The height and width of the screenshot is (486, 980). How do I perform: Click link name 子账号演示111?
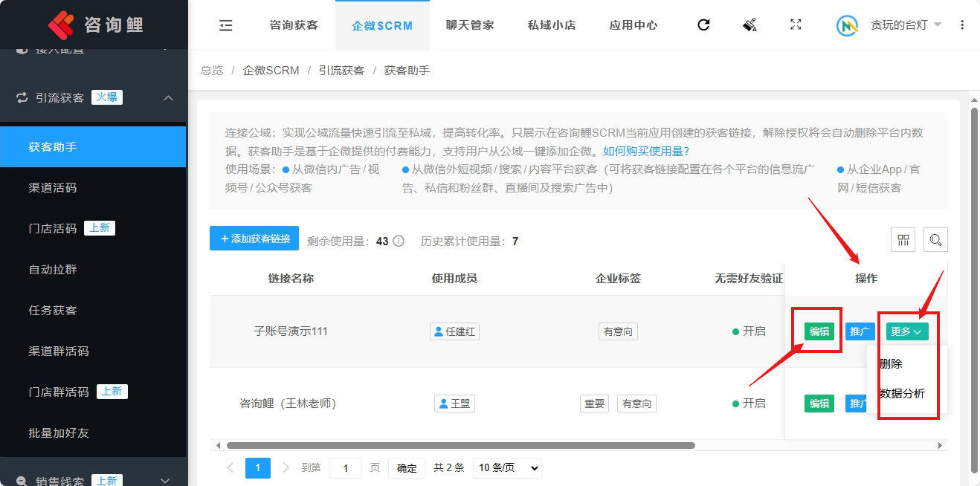click(x=291, y=331)
